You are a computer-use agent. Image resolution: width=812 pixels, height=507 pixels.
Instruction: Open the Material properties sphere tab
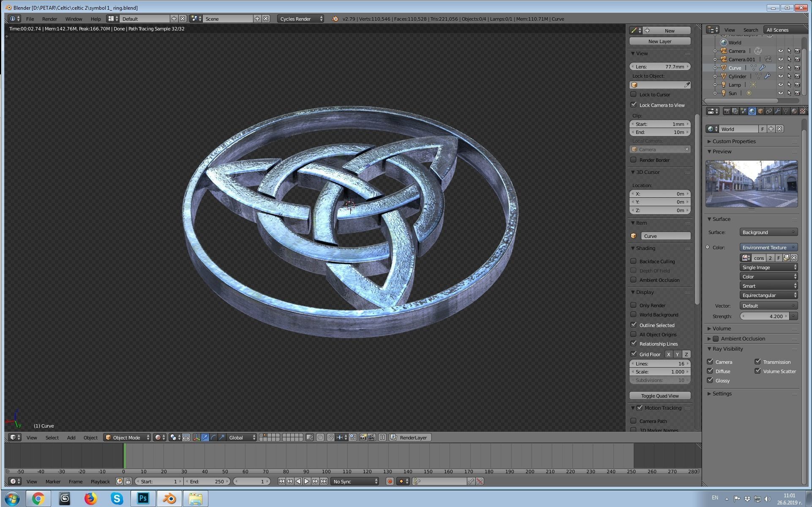pyautogui.click(x=794, y=111)
